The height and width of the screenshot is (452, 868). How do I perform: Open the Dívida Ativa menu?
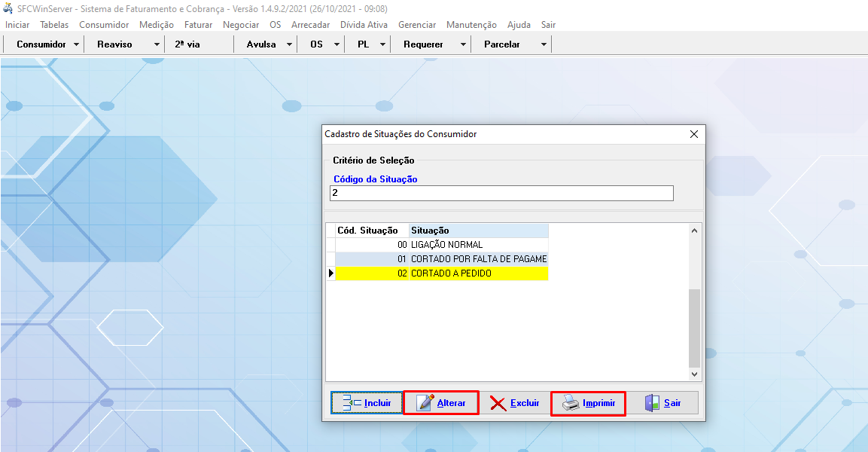tap(364, 25)
